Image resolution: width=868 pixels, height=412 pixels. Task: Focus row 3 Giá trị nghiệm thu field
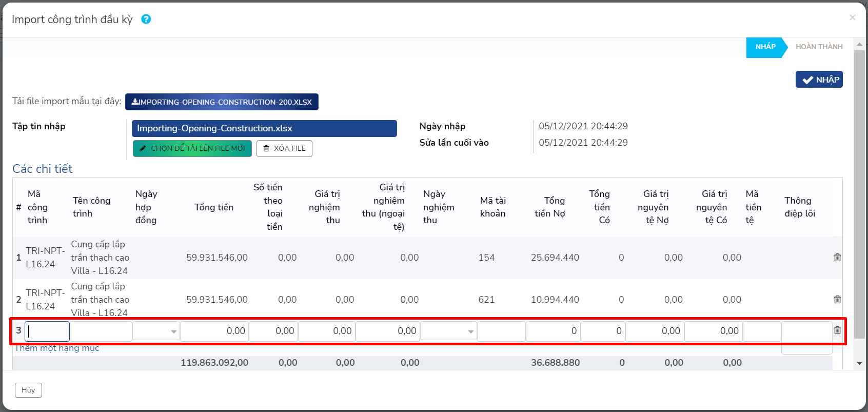pos(327,331)
